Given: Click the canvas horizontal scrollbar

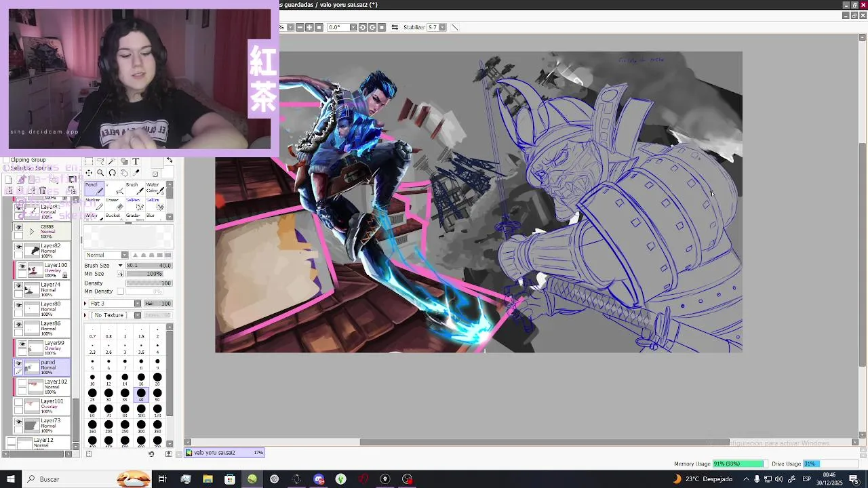Looking at the screenshot, I should coord(545,443).
